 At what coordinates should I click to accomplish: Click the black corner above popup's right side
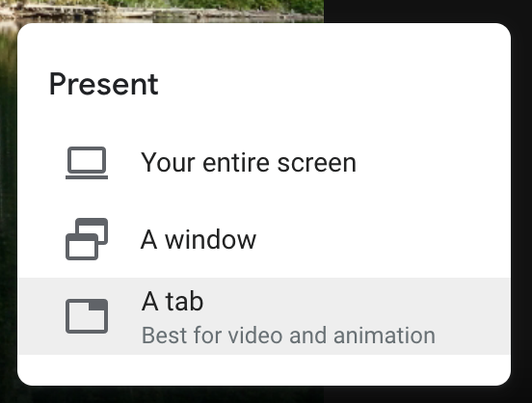coord(428,11)
